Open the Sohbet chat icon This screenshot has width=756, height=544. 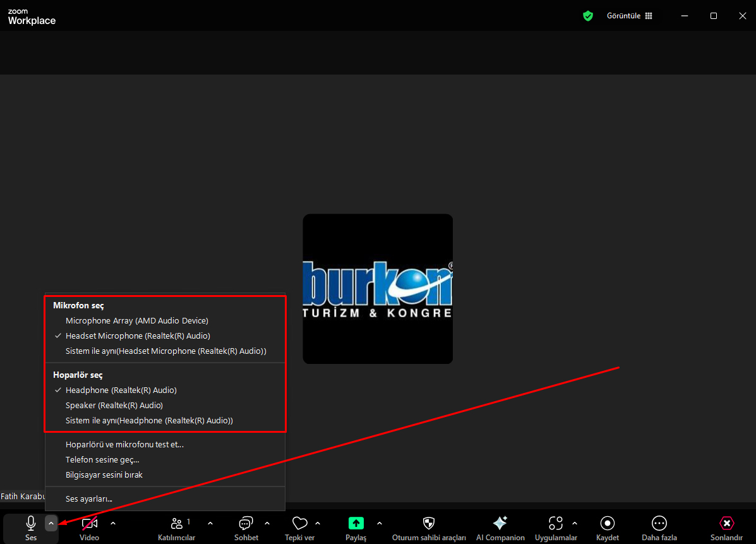[246, 524]
